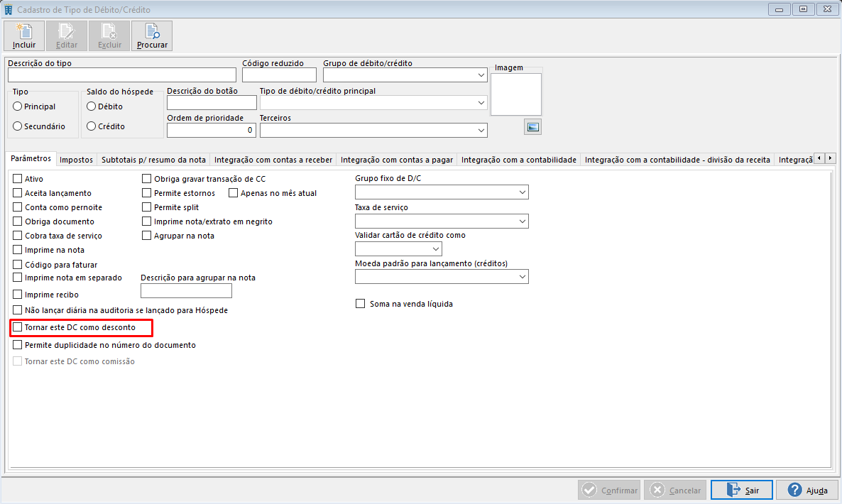
Task: Click the image picker icon under Imagem
Action: (532, 127)
